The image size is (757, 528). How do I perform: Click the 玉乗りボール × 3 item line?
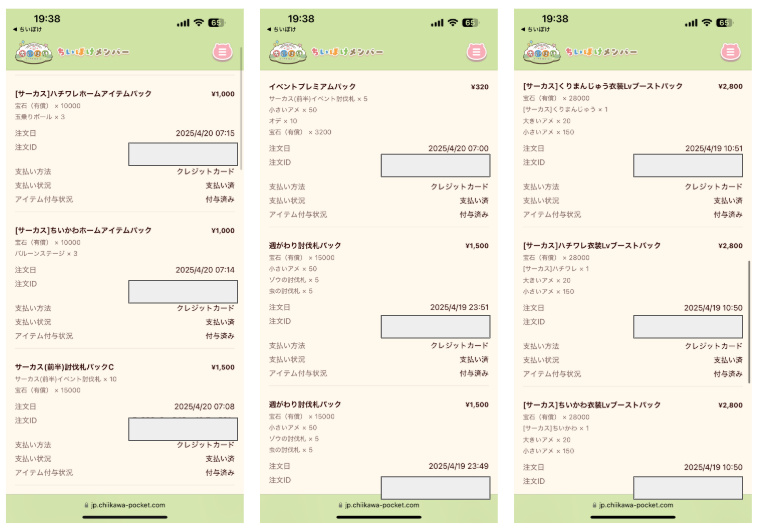pyautogui.click(x=40, y=117)
